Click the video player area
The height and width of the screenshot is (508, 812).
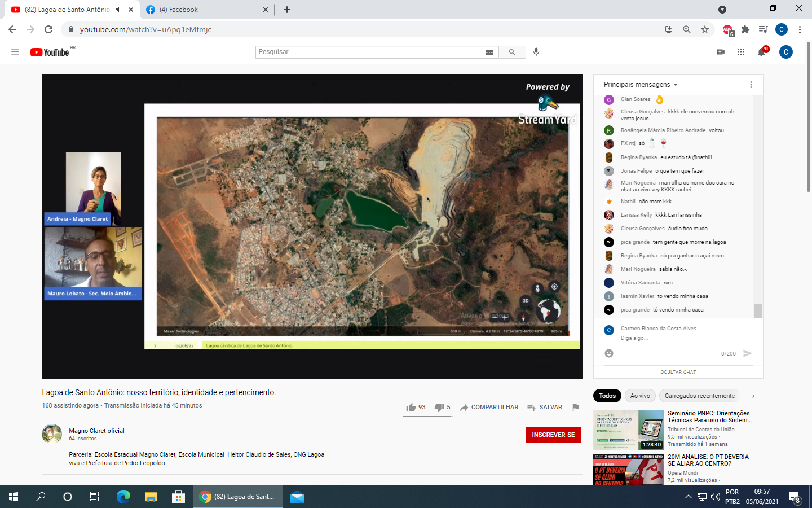312,226
